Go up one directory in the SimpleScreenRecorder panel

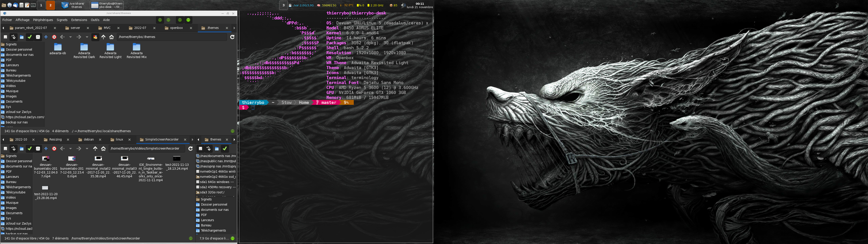pyautogui.click(x=95, y=149)
